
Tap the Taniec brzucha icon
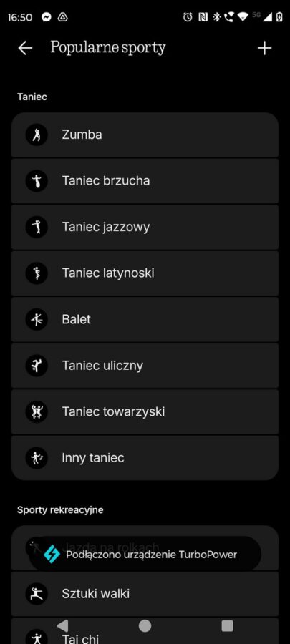[x=37, y=181]
